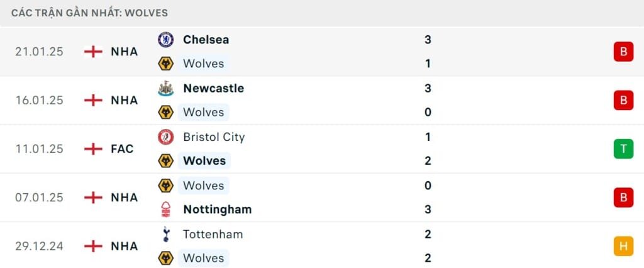Click the orange H result badge
Screen dimensions: 644x268
(623, 246)
